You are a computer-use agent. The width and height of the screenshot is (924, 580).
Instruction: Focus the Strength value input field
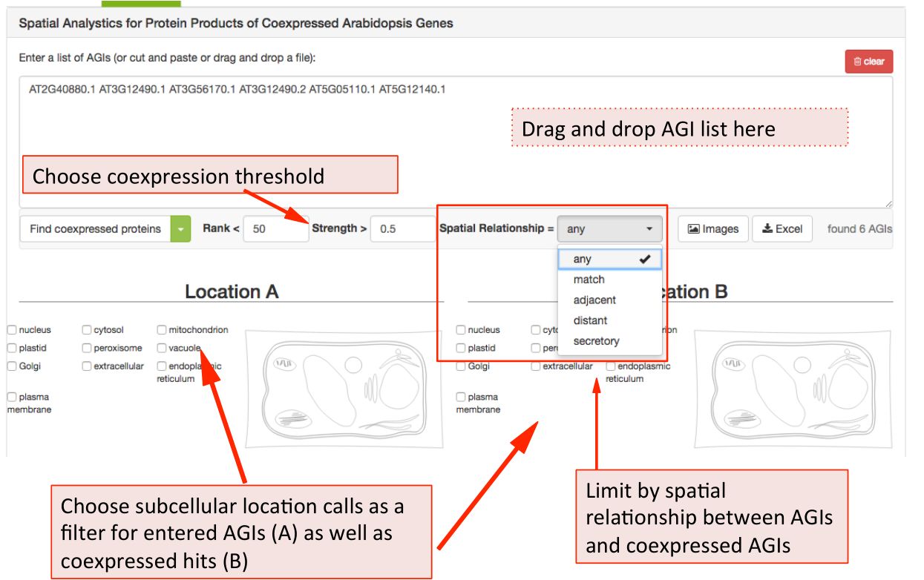tap(402, 229)
